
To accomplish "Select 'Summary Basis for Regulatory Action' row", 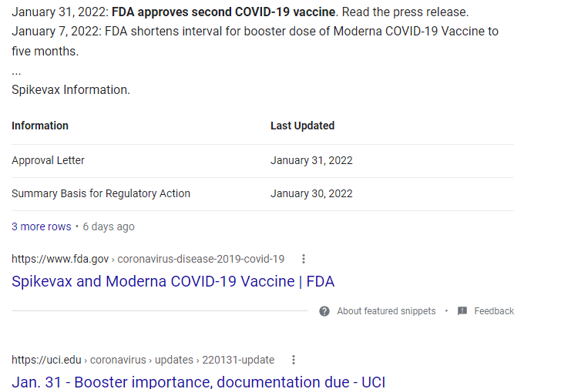I will [101, 193].
